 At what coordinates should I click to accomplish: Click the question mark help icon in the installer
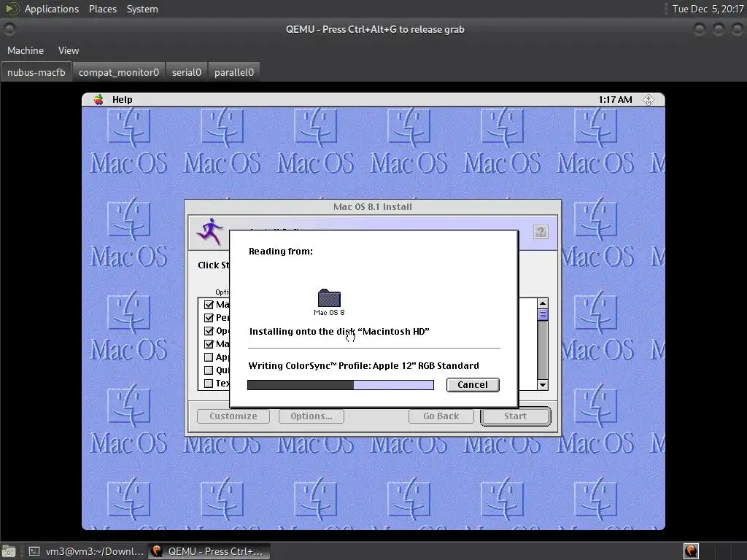pyautogui.click(x=541, y=232)
